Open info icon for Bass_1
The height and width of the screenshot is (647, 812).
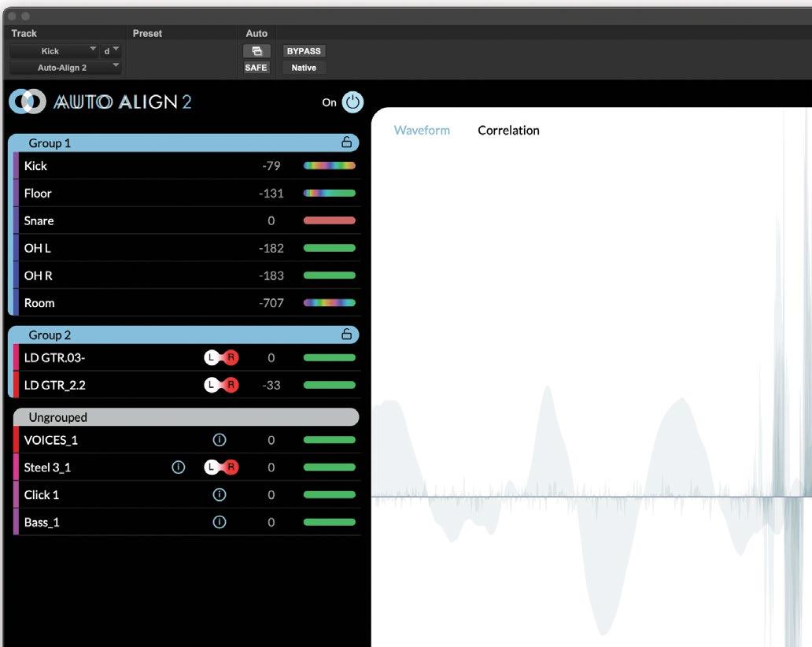pos(219,522)
